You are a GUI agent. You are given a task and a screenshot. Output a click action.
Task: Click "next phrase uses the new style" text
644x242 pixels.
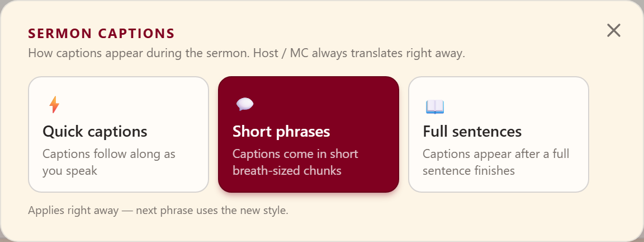point(212,211)
